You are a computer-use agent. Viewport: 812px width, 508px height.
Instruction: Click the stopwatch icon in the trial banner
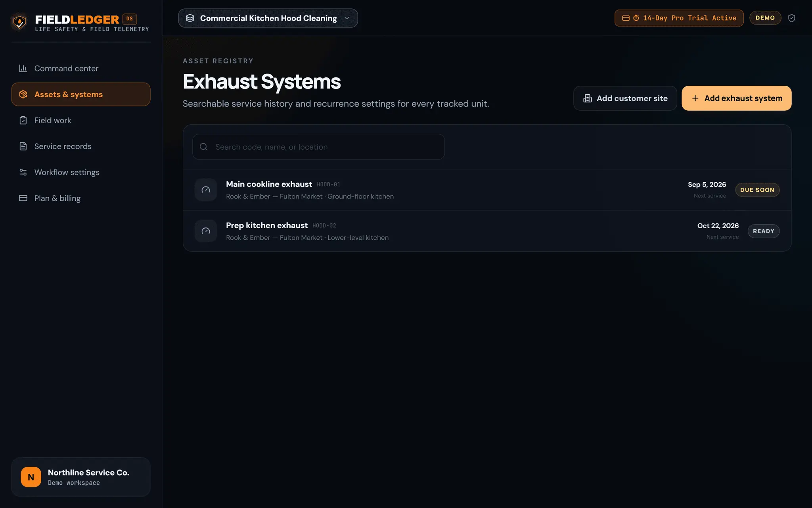pyautogui.click(x=636, y=18)
